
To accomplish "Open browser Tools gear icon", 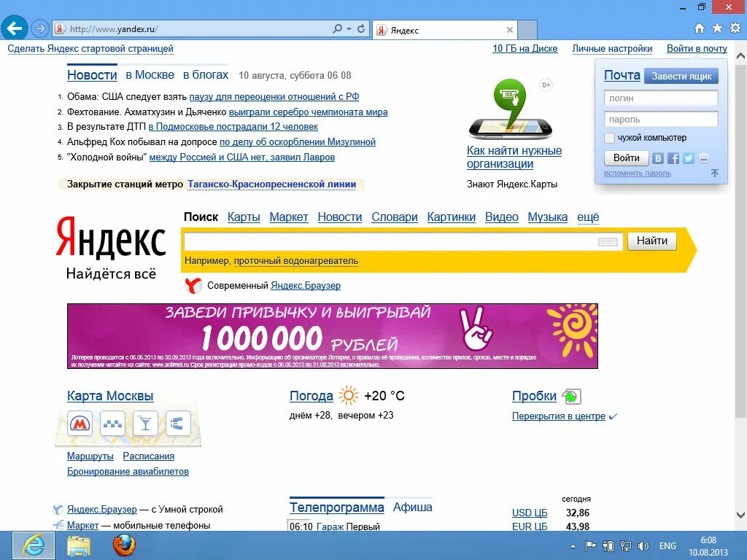I will (735, 28).
